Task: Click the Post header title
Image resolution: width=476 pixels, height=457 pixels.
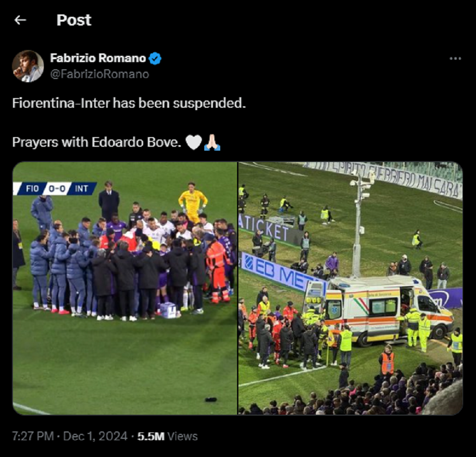Action: [74, 20]
